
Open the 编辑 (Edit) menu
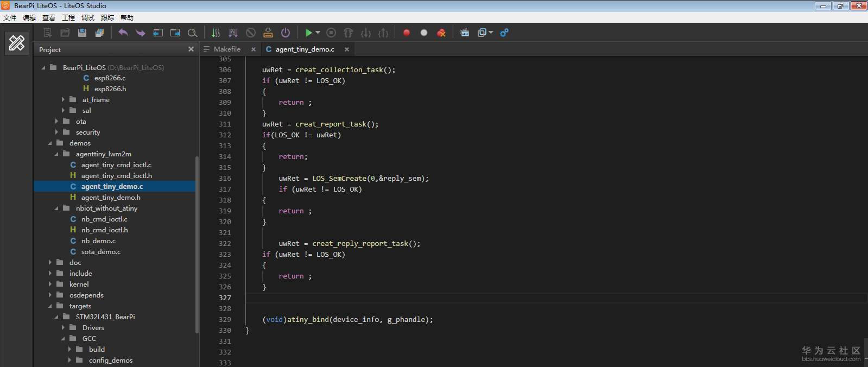click(29, 17)
